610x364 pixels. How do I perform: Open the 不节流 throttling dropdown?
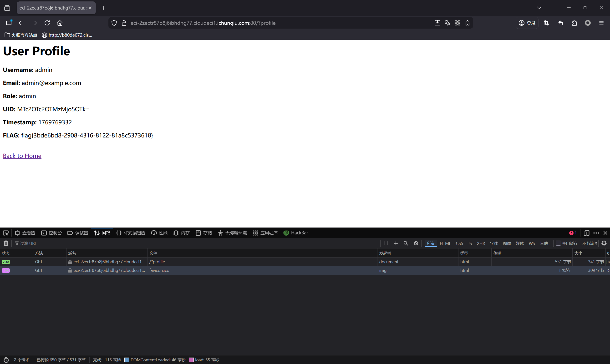[590, 243]
